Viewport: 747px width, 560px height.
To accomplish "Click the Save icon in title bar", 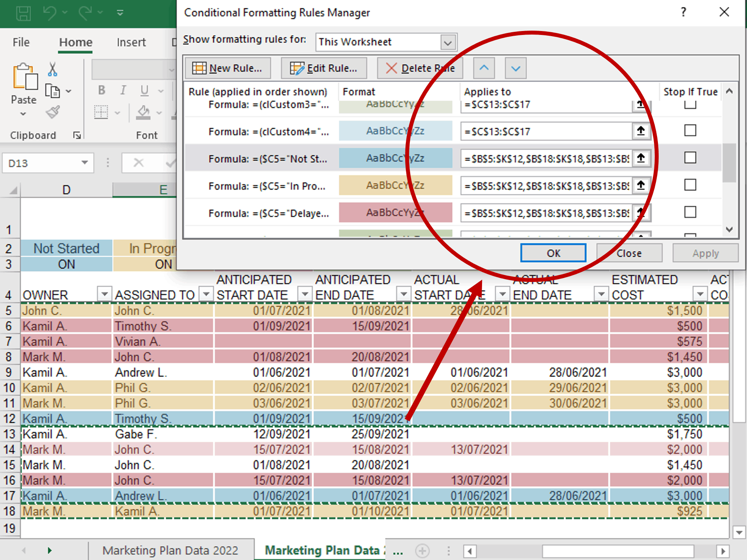I will (x=23, y=13).
